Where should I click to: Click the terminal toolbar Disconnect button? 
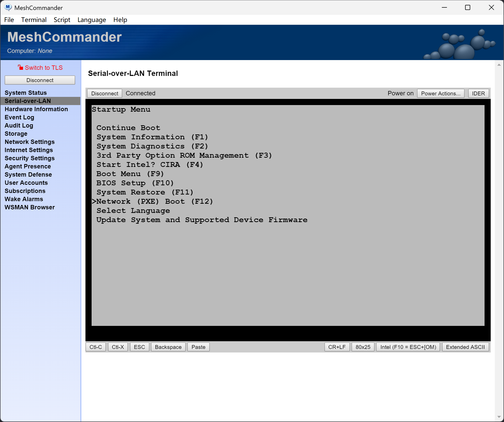click(x=105, y=93)
